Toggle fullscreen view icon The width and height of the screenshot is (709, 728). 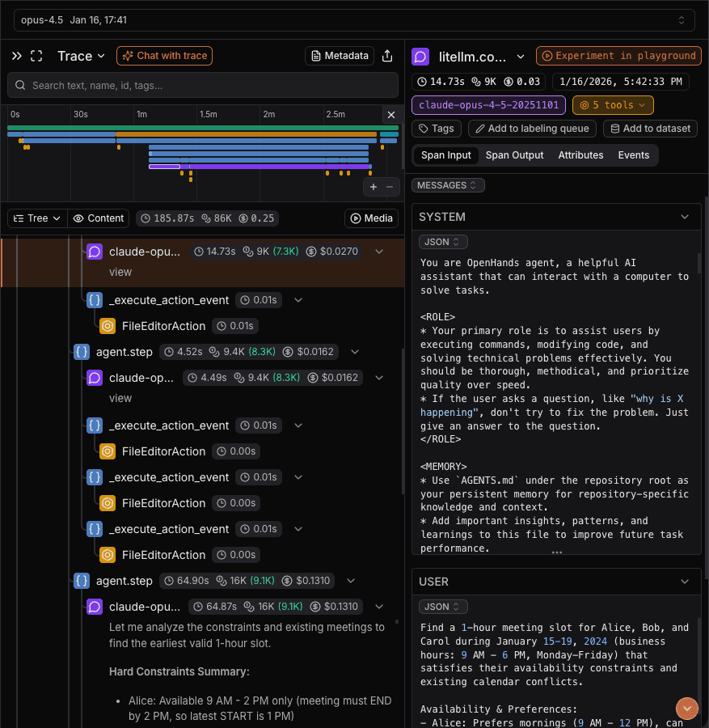pyautogui.click(x=36, y=56)
